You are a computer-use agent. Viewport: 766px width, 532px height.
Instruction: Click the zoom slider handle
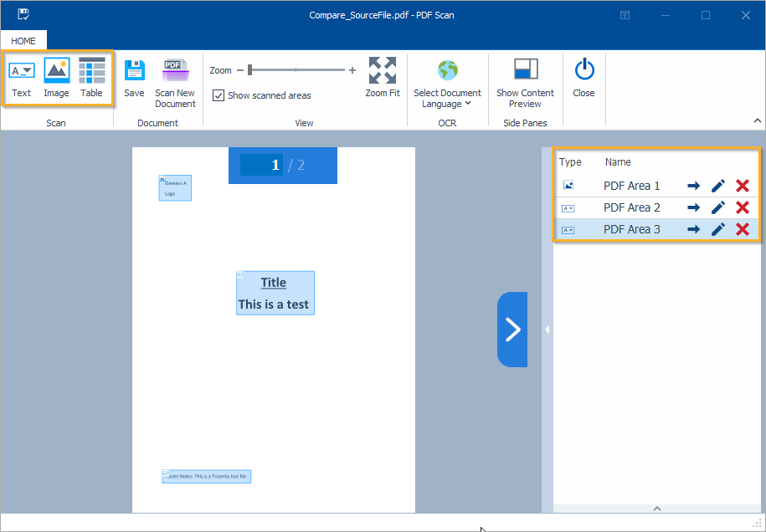[x=250, y=70]
